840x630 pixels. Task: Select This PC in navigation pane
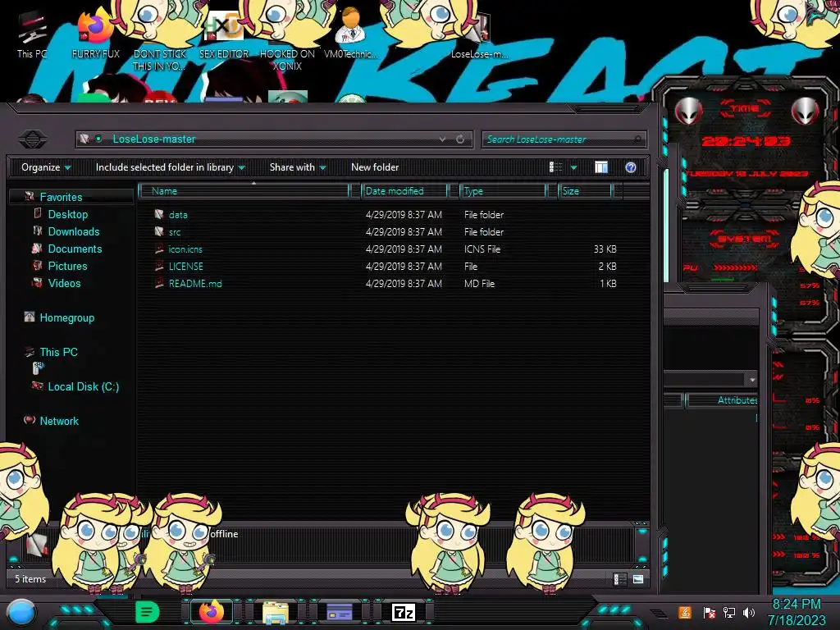58,352
